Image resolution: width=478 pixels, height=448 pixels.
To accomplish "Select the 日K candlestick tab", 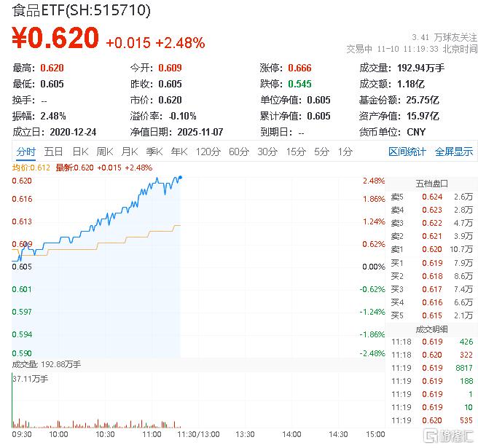I will 80,152.
